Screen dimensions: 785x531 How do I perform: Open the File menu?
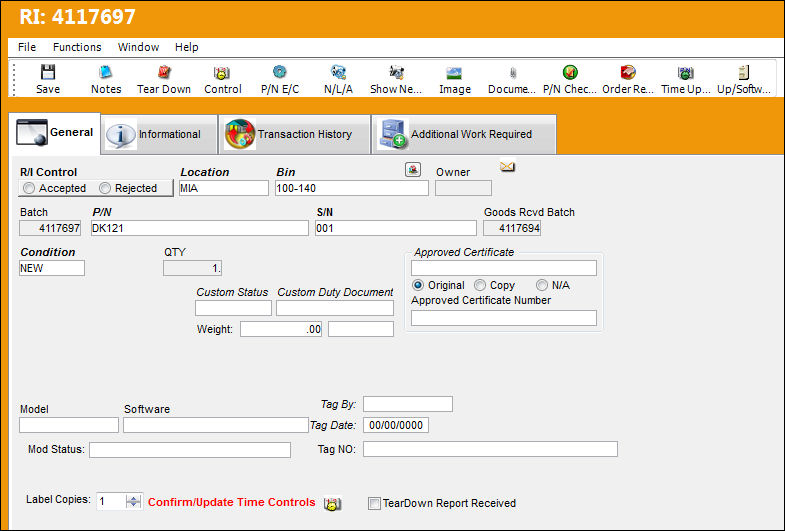tap(27, 47)
